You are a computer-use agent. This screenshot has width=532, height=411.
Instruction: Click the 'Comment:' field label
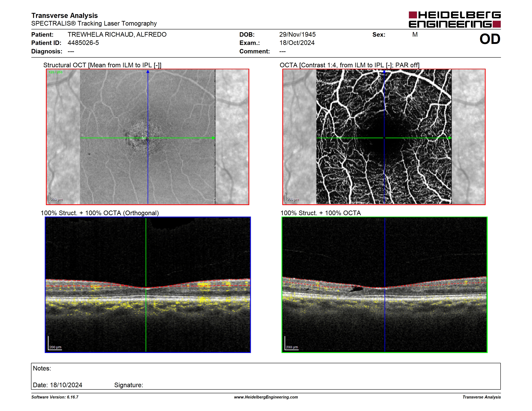pyautogui.click(x=255, y=51)
